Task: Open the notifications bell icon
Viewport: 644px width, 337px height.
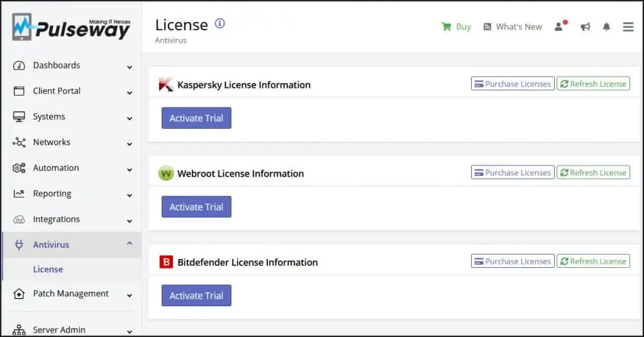Action: 606,26
